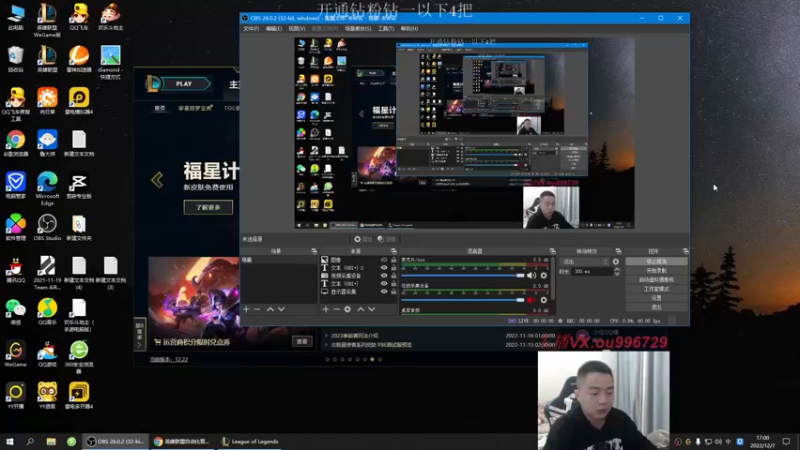The width and height of the screenshot is (800, 450).
Task: Unmute second mixer channel red speaker icon
Action: click(x=532, y=300)
